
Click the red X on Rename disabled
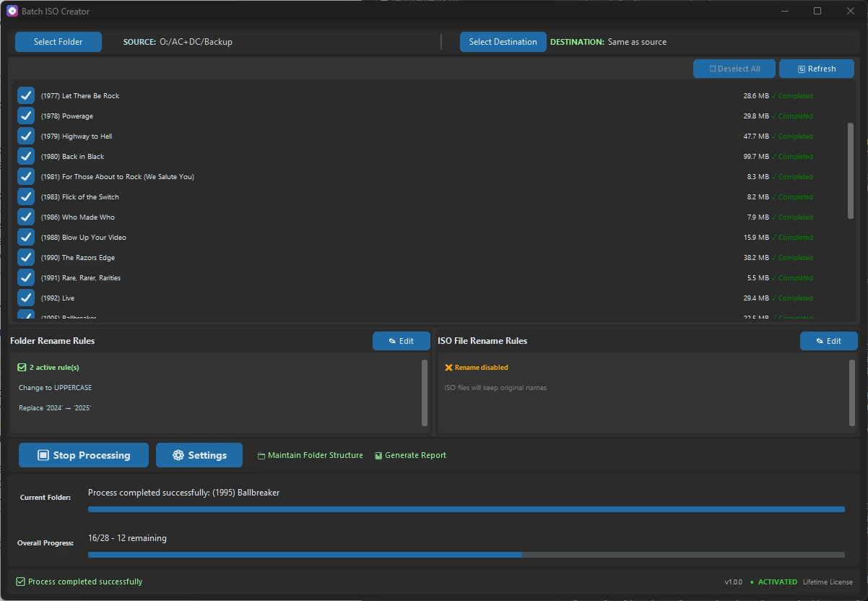449,367
